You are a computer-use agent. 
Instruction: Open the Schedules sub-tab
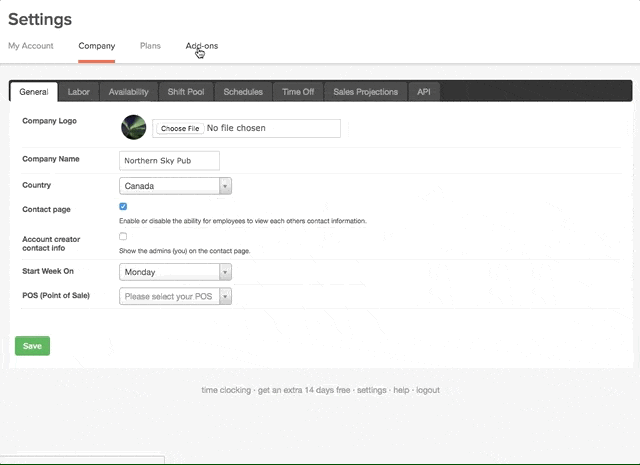pos(243,92)
